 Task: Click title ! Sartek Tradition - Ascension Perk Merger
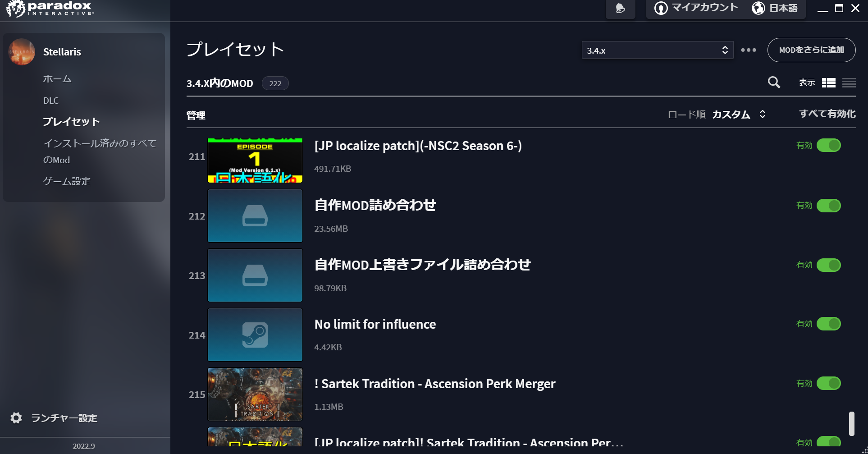click(435, 384)
